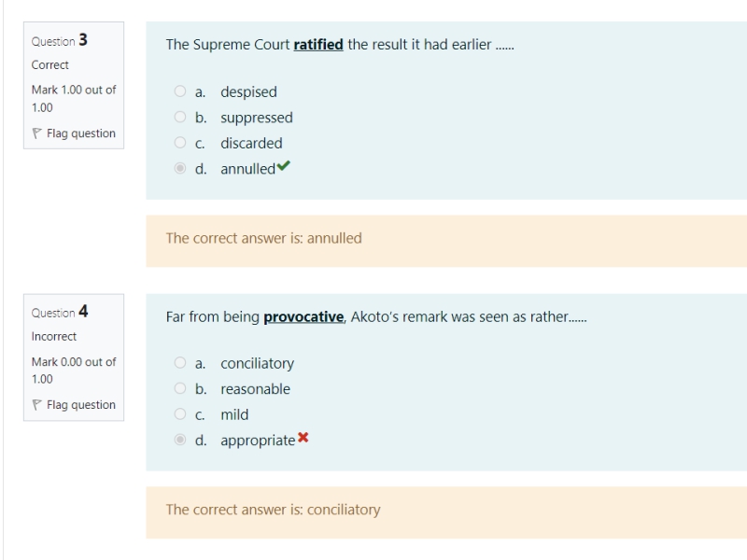Select the 'appropriate' radio button
This screenshot has height=560, width=747.
coord(179,441)
